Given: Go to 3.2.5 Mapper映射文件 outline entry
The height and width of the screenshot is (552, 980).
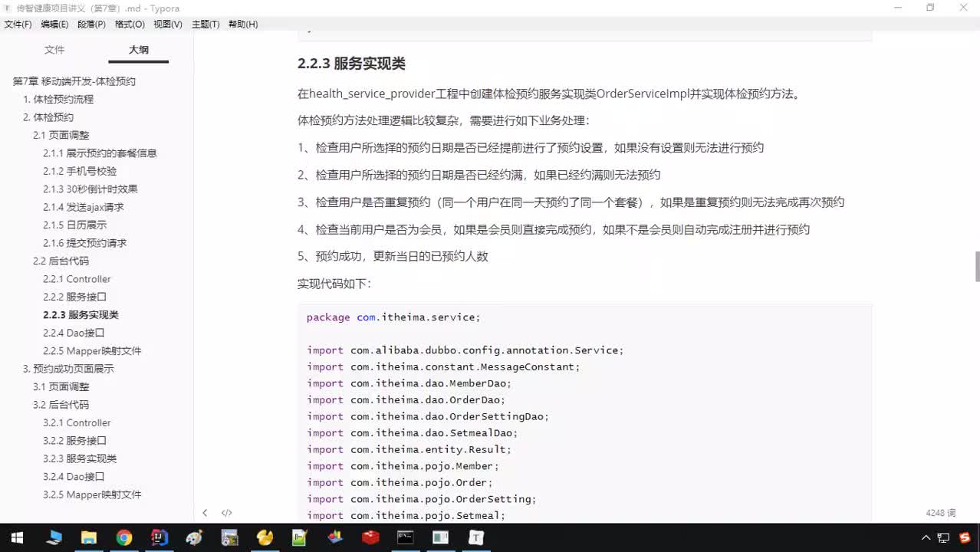Looking at the screenshot, I should point(92,495).
